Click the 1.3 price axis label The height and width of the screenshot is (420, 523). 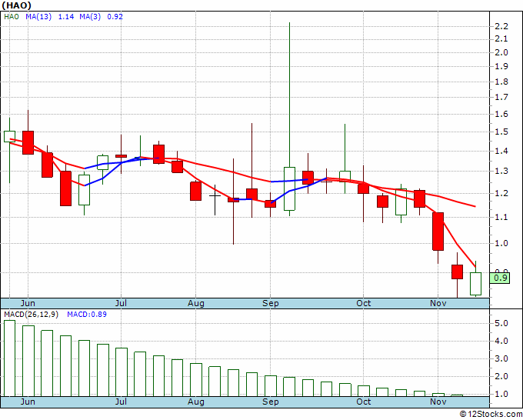pos(501,171)
